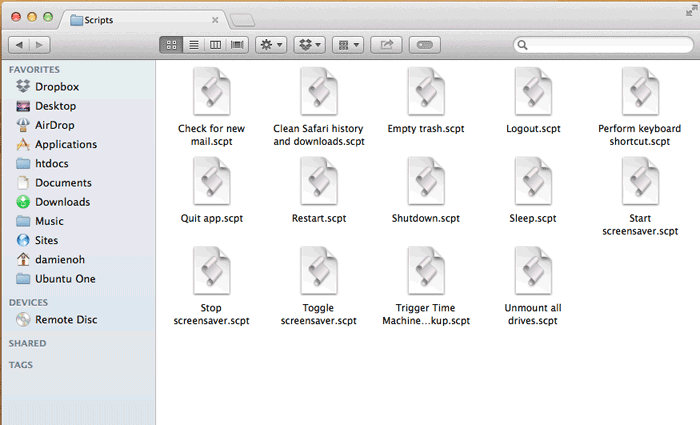The height and width of the screenshot is (425, 700).
Task: Open the item arrangement dropdown
Action: 348,45
